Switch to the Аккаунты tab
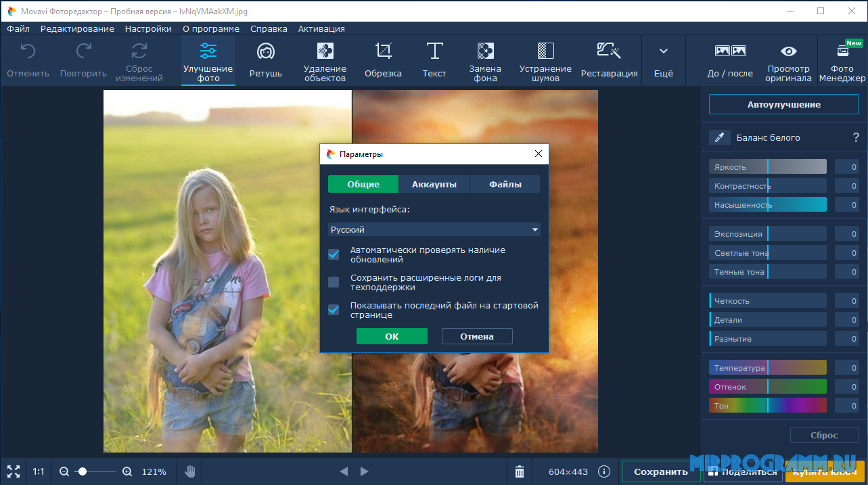Image resolution: width=868 pixels, height=485 pixels. (x=434, y=184)
